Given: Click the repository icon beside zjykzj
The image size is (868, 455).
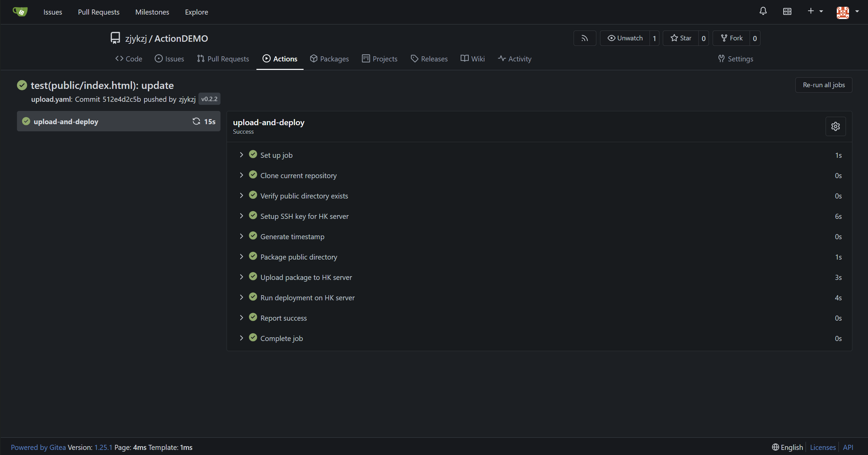Looking at the screenshot, I should 115,38.
